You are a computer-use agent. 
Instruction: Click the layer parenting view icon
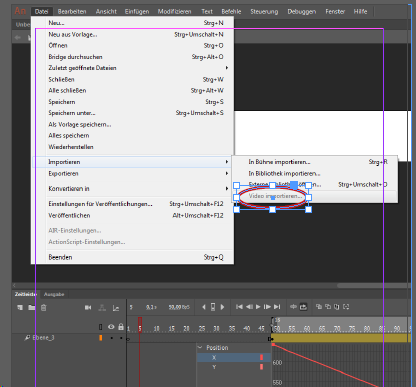pyautogui.click(x=102, y=307)
